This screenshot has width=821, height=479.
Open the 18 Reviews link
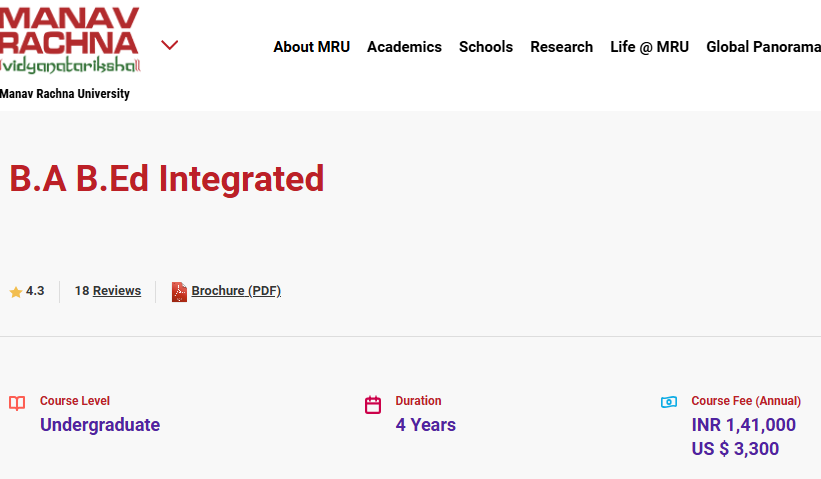(108, 291)
